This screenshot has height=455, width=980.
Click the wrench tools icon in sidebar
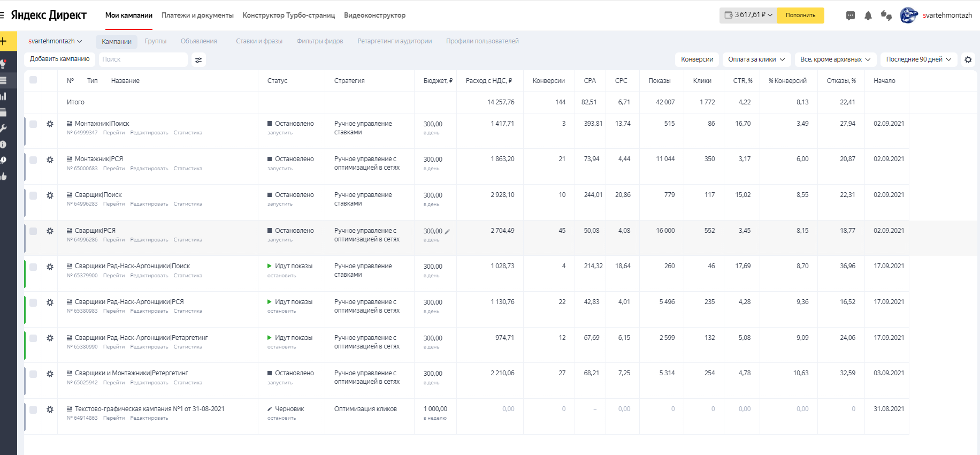pos(3,128)
